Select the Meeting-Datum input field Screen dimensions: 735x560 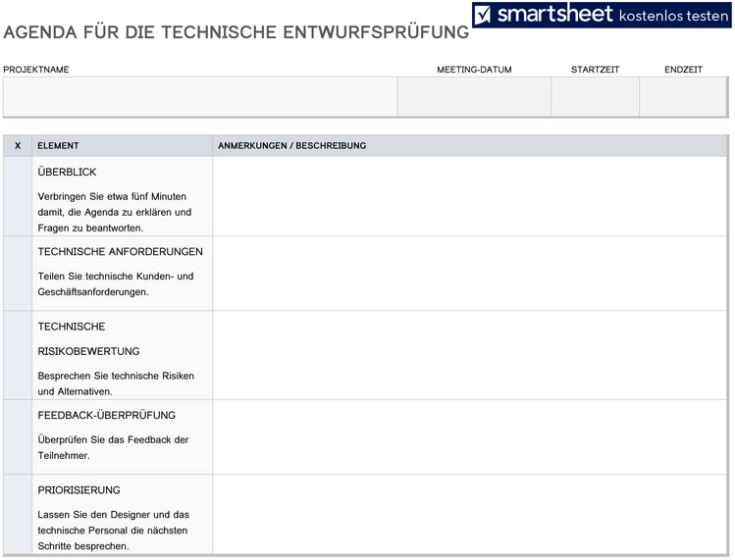click(474, 96)
